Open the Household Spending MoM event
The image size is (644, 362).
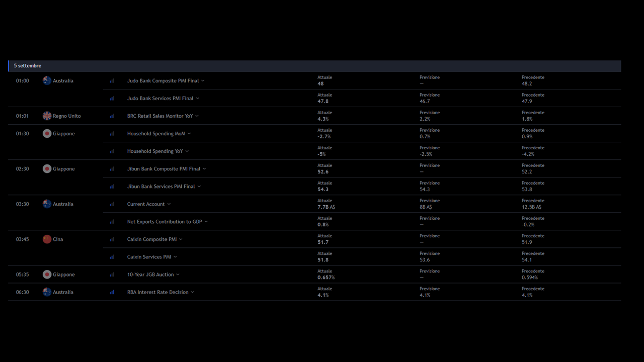coord(156,134)
